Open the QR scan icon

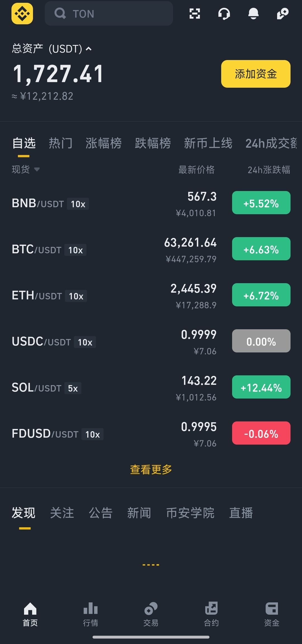pyautogui.click(x=195, y=13)
